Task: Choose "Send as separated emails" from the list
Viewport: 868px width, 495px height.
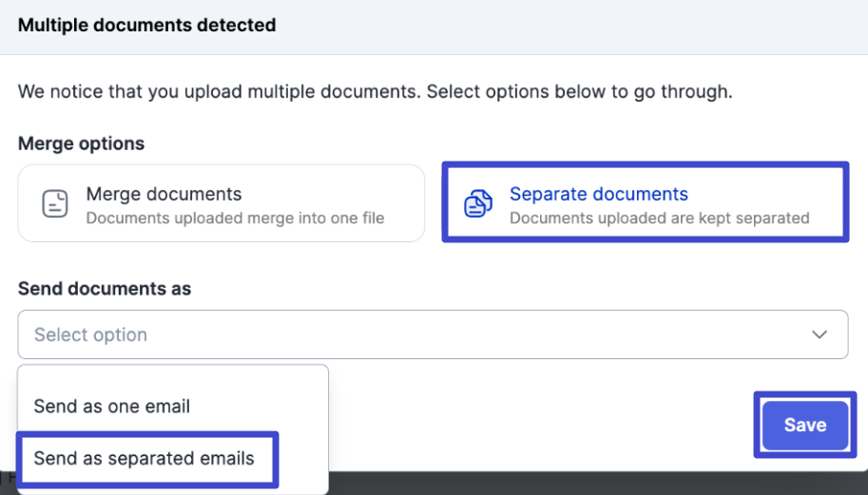Action: click(x=145, y=459)
